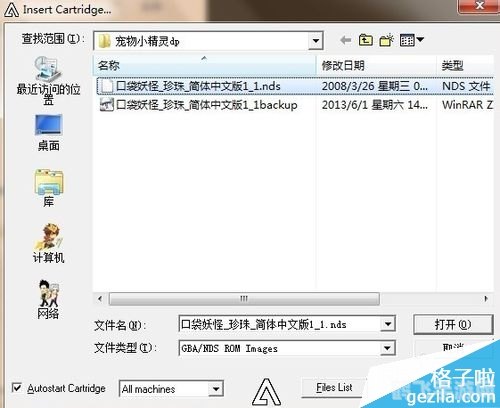Open the view menu icon
This screenshot has height=408, width=500.
[x=412, y=40]
